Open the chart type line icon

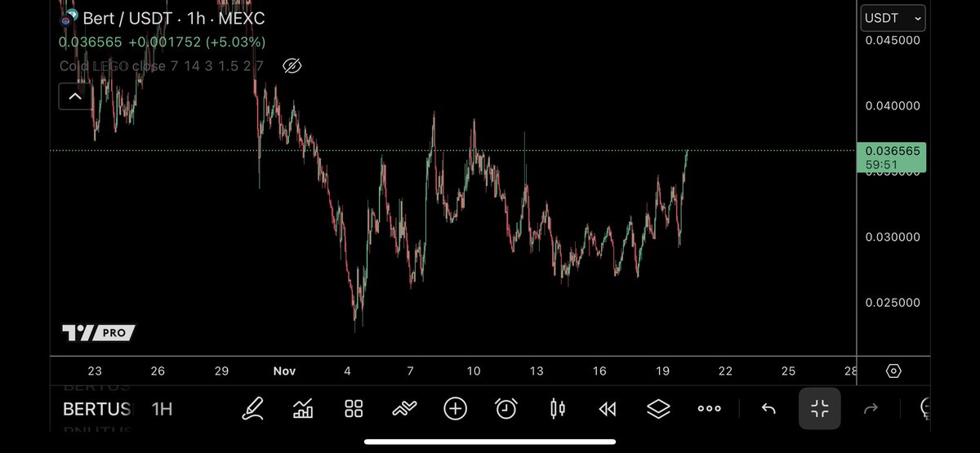click(x=404, y=409)
